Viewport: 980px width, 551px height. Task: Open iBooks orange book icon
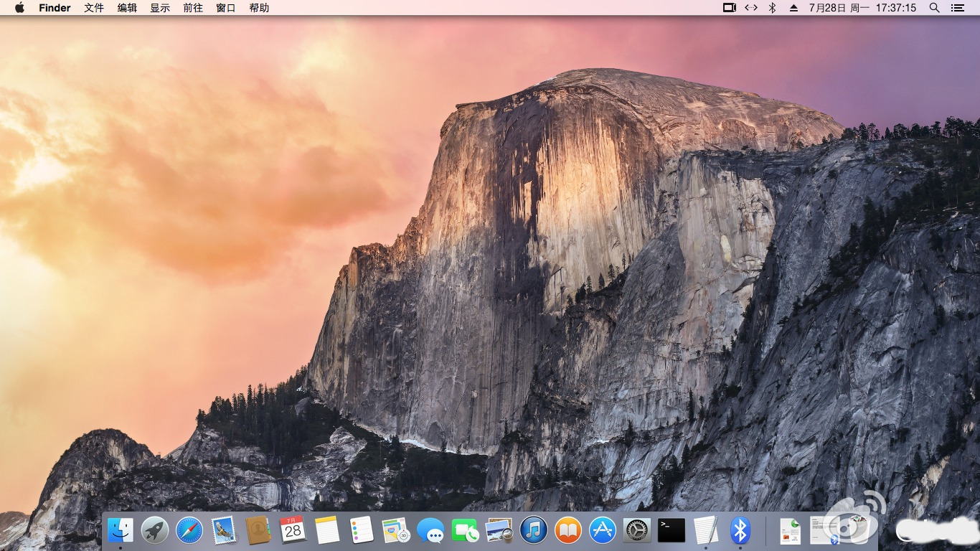(568, 531)
